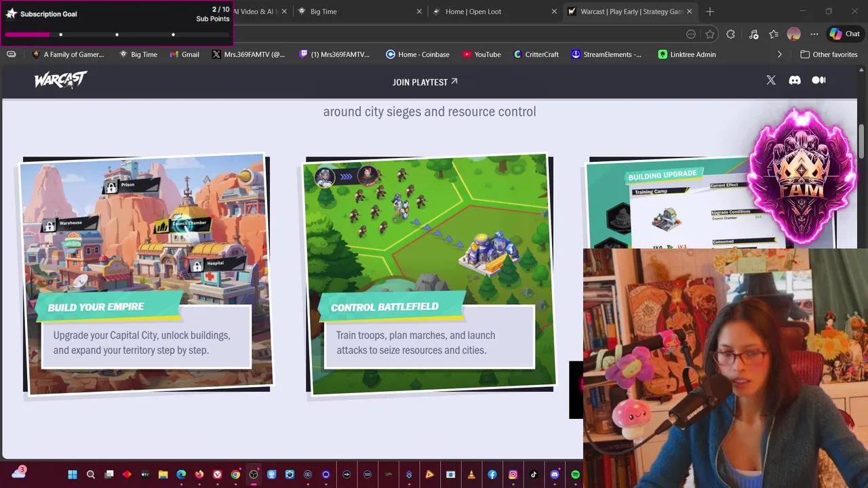Open the Windows Start menu

pyautogui.click(x=73, y=474)
